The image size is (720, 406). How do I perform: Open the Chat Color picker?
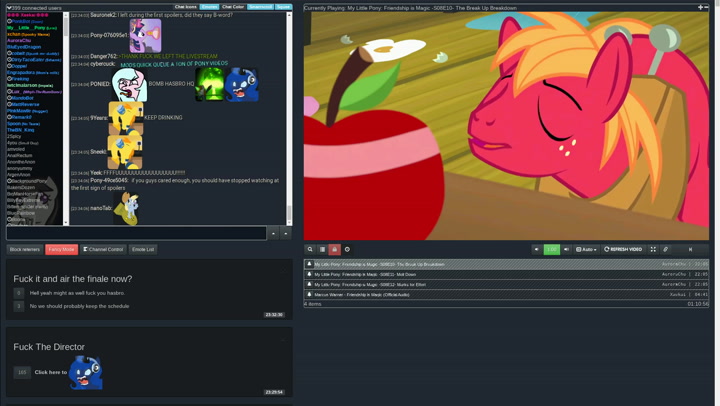point(233,7)
